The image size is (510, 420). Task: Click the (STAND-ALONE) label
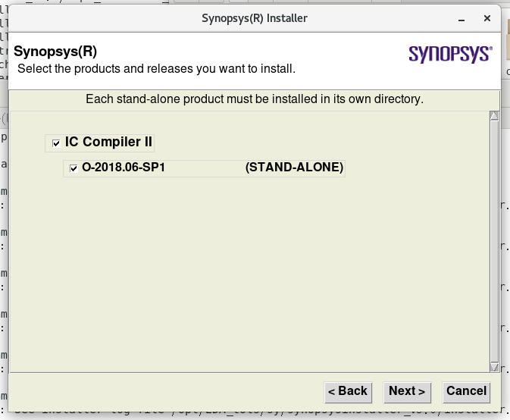click(294, 168)
